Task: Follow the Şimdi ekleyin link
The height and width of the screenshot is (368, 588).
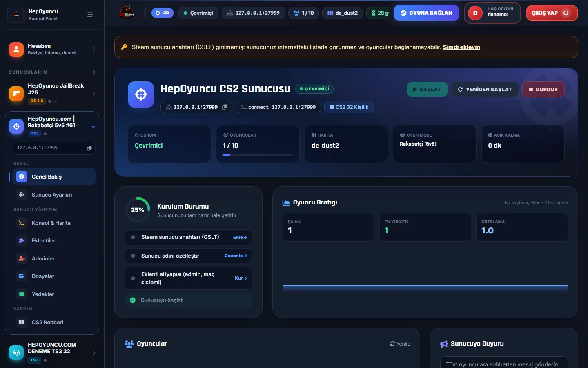Action: pos(461,47)
